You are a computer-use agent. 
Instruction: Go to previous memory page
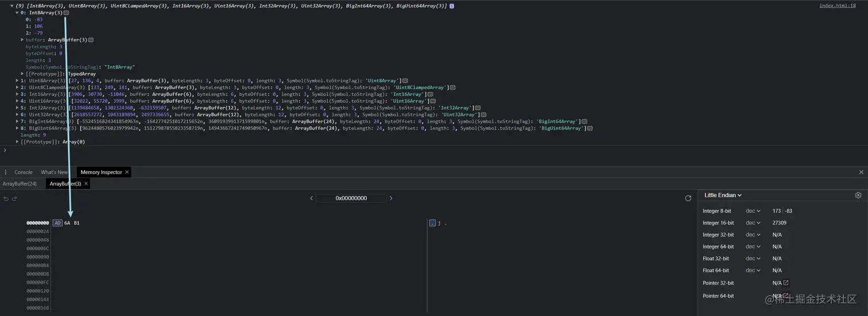[311, 198]
